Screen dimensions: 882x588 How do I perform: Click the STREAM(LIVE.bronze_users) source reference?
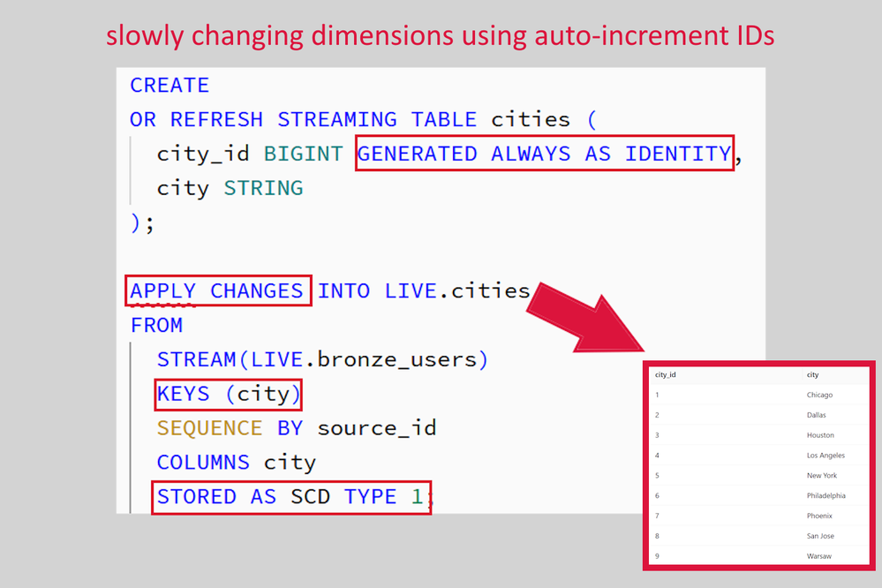(x=322, y=359)
